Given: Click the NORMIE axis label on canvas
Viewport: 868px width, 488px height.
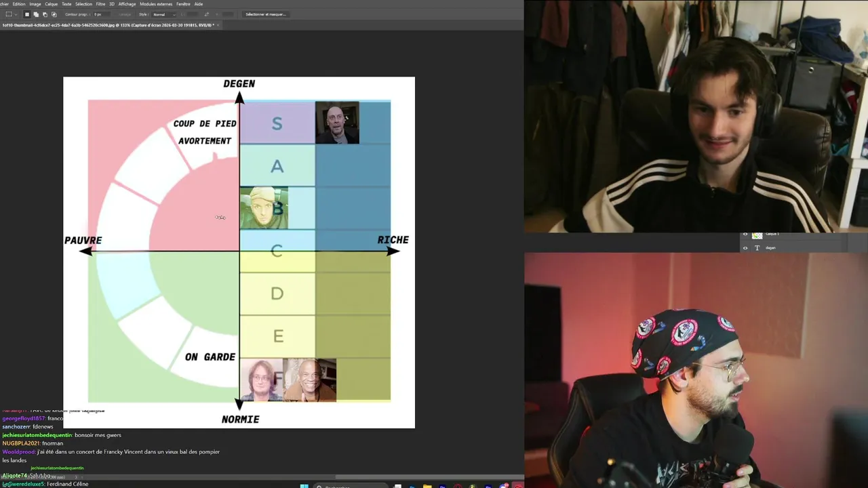Looking at the screenshot, I should pos(240,420).
